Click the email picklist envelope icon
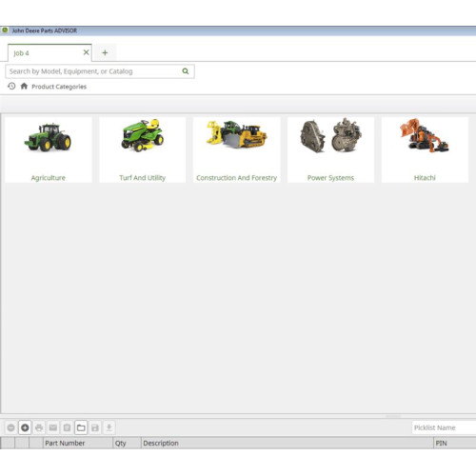 pos(53,427)
